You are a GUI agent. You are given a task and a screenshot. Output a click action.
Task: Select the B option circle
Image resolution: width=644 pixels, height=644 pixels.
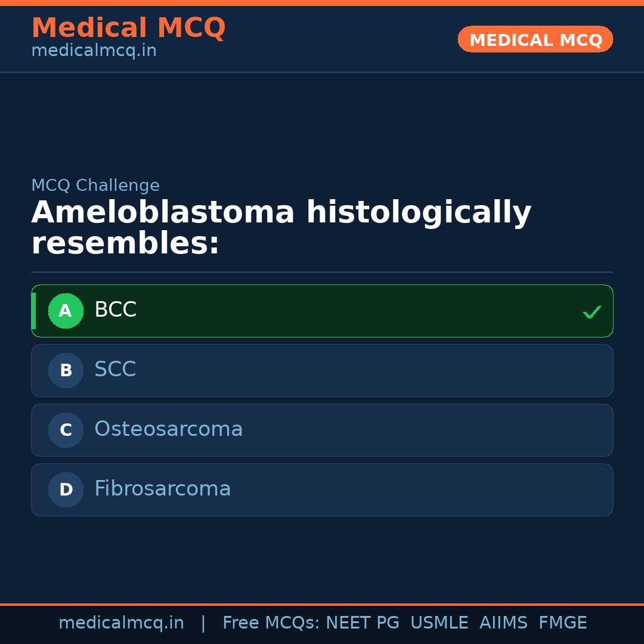pos(66,370)
